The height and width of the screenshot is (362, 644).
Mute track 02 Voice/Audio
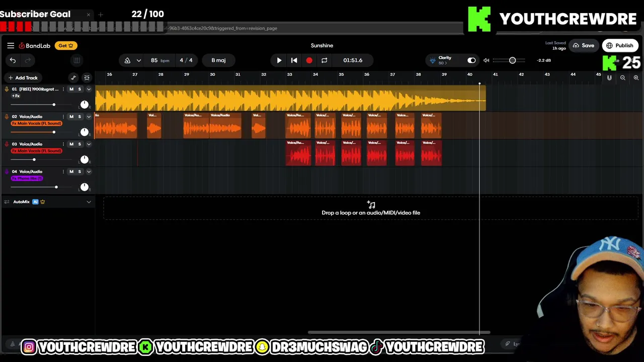coord(71,117)
